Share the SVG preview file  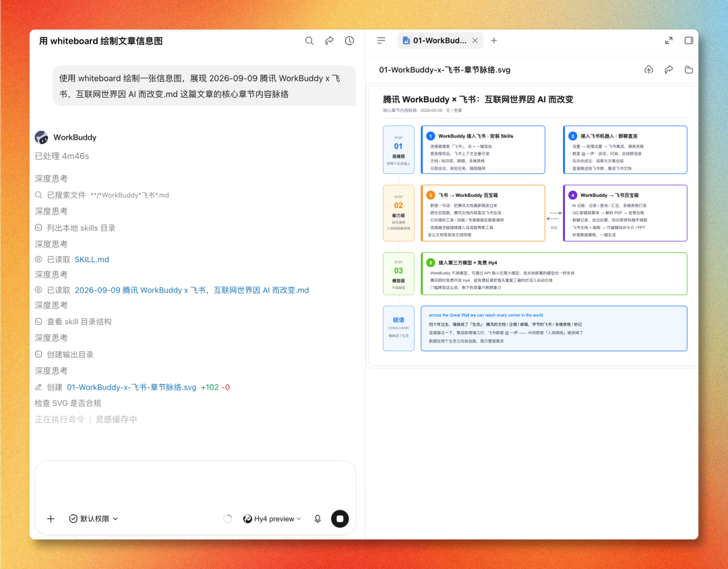[x=669, y=69]
